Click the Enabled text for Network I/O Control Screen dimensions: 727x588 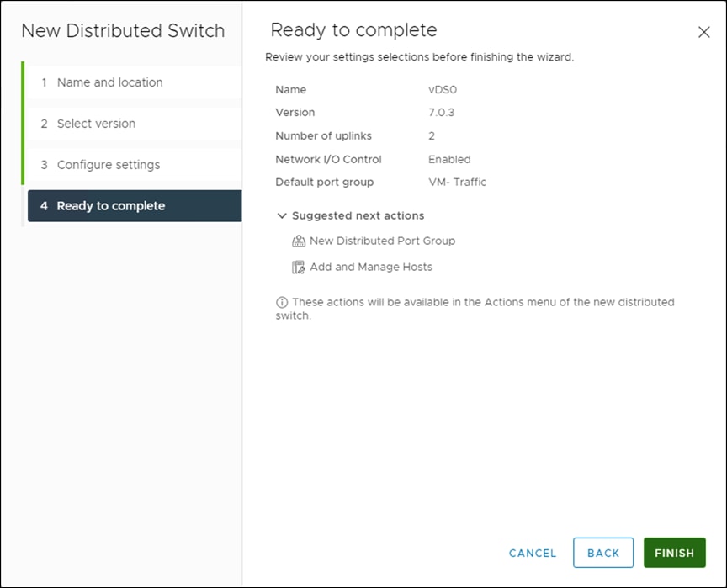click(449, 159)
